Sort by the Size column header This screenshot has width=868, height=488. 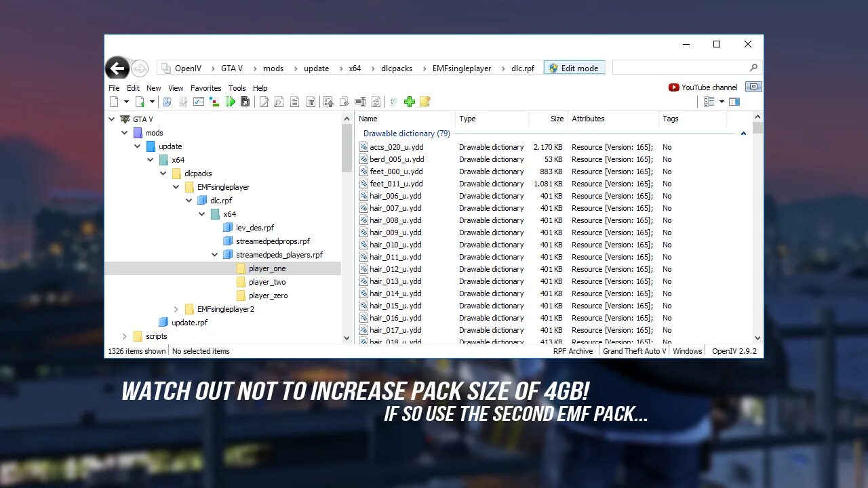click(548, 119)
